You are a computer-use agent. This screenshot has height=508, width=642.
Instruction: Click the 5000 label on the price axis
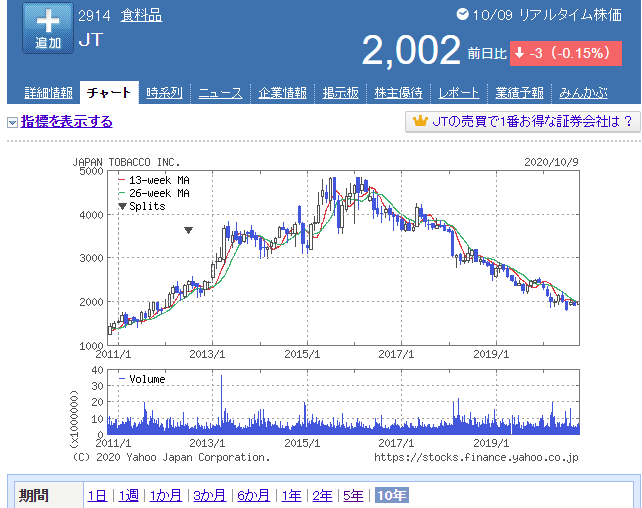point(91,171)
